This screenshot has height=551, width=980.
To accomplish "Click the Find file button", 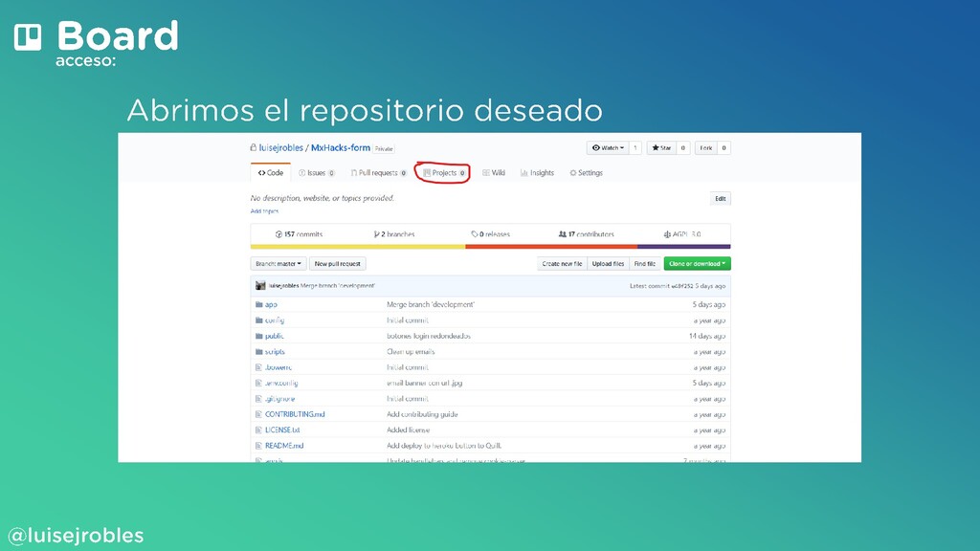I will [644, 264].
